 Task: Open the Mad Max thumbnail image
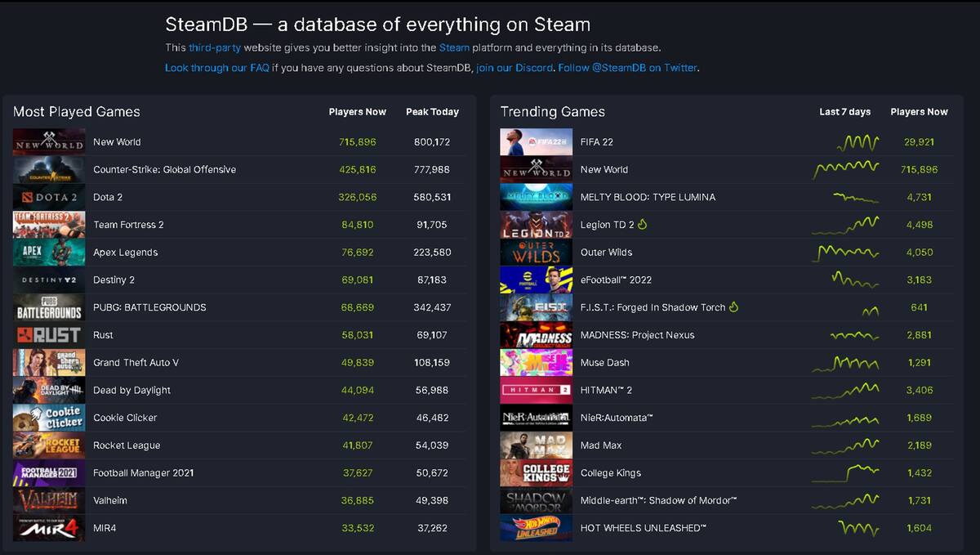(x=537, y=445)
